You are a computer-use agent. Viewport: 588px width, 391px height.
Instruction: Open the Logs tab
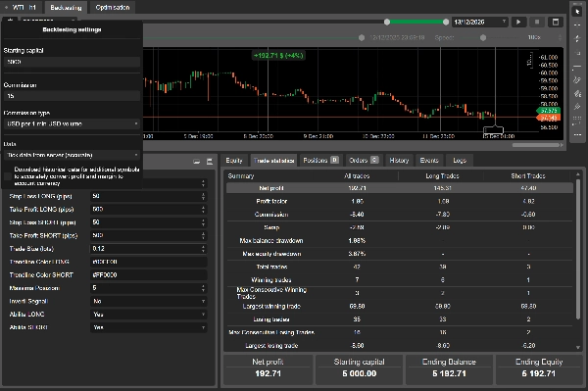460,161
